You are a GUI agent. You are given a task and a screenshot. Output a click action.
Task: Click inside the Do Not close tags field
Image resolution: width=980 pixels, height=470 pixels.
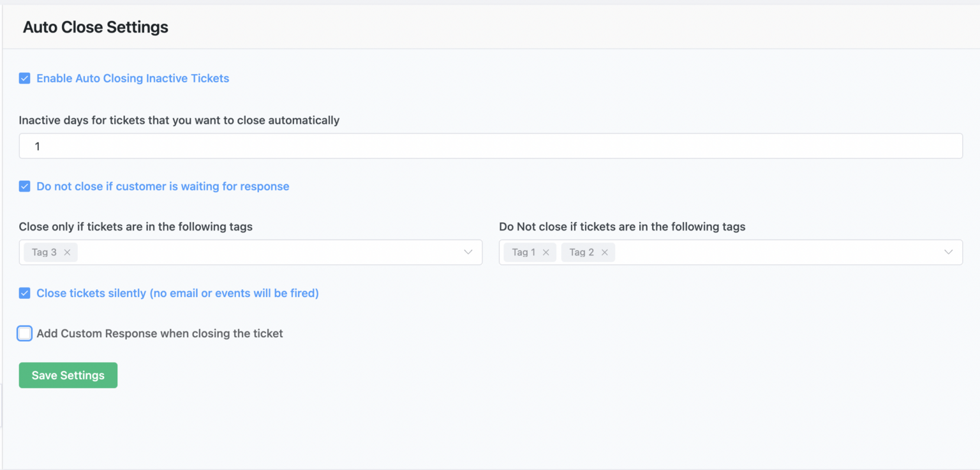coord(734,252)
